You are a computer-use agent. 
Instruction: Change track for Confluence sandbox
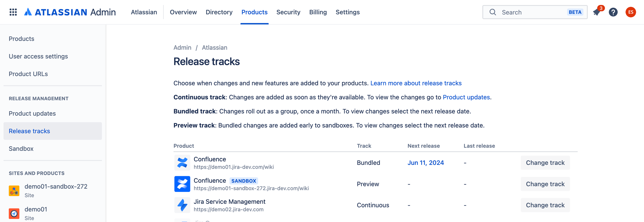click(x=545, y=184)
